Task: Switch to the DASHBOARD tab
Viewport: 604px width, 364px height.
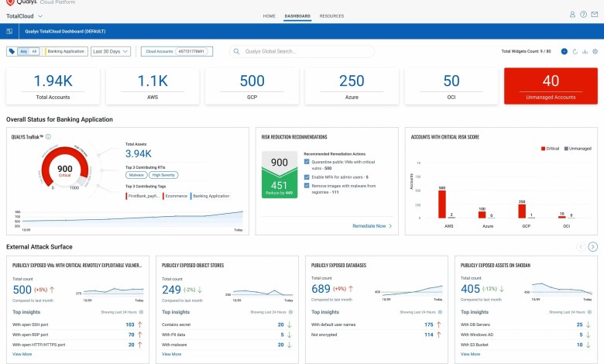Action: pos(297,16)
